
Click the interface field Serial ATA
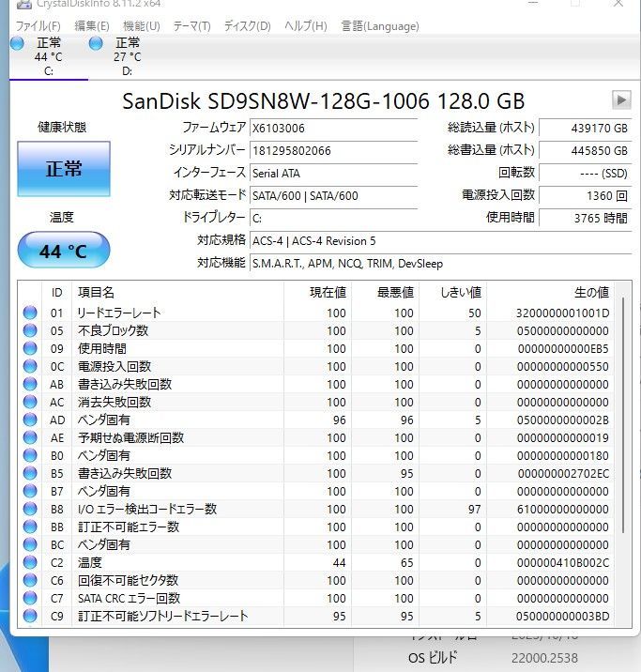333,173
